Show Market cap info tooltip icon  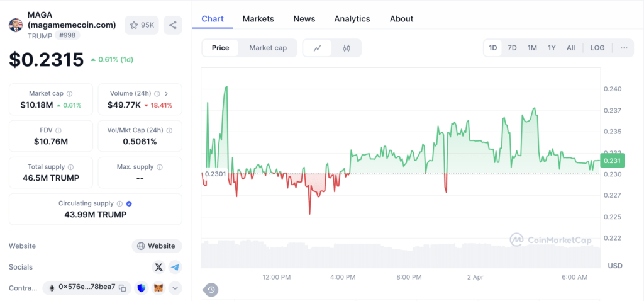coord(70,94)
